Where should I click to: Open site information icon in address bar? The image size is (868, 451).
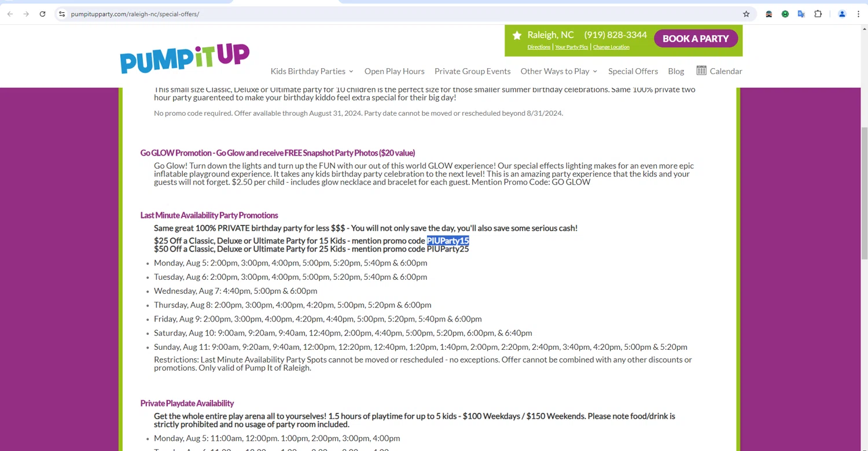[x=62, y=14]
